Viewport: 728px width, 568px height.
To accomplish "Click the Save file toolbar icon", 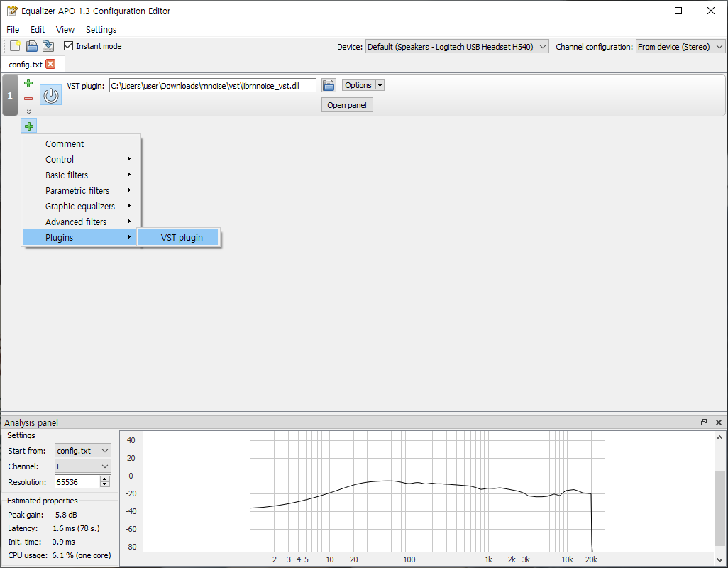I will point(31,46).
